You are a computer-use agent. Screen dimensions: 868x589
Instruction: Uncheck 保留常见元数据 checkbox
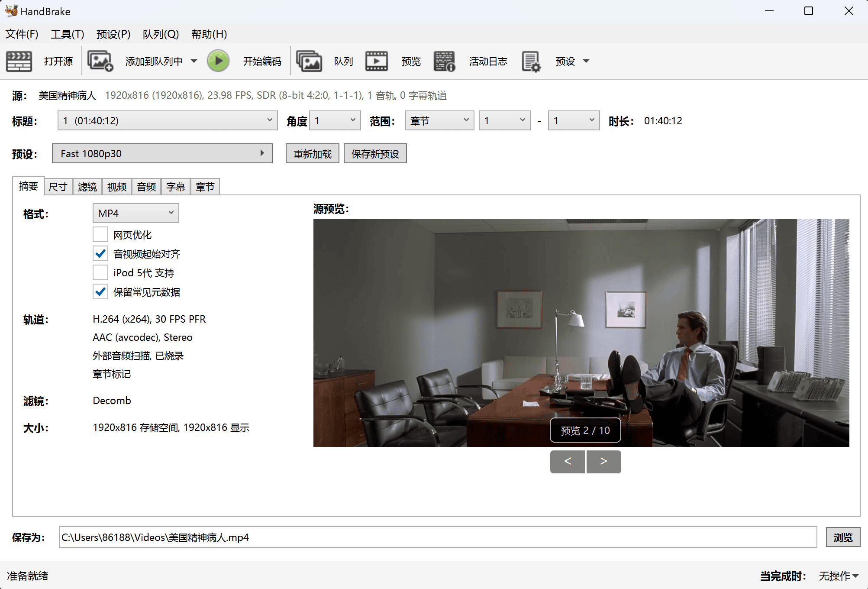point(100,291)
